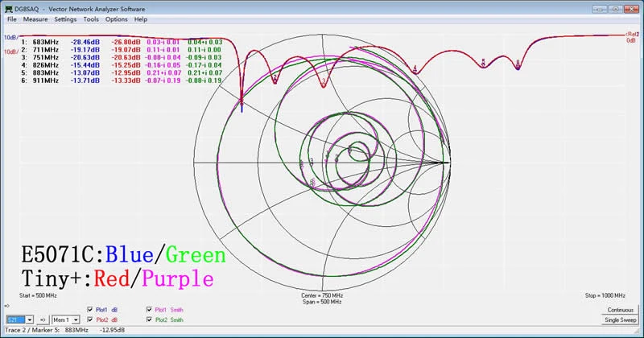
Task: Click the copy-to-memory arrow button
Action: tap(43, 319)
